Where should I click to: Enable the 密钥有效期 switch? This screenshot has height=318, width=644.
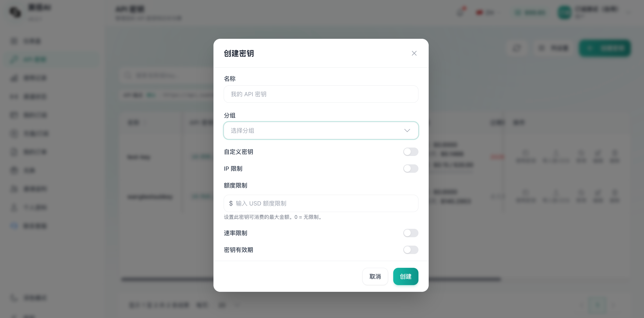click(410, 250)
